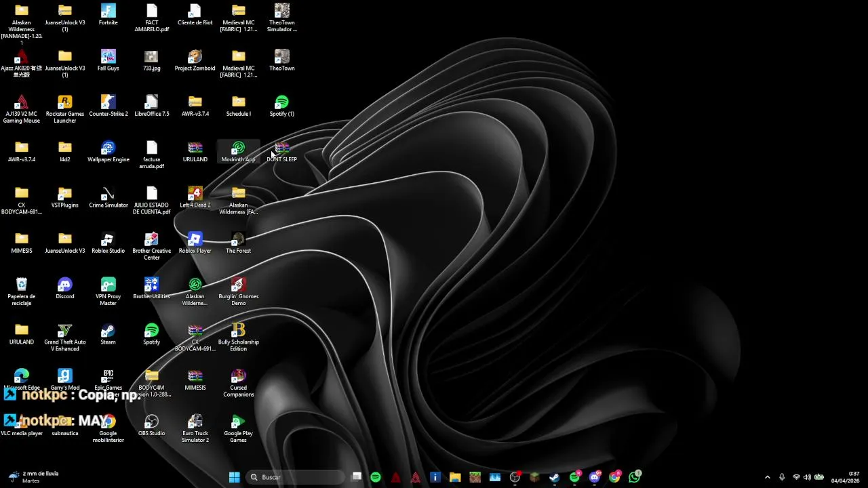Viewport: 868px width, 488px height.
Task: Select the Google Play Games icon
Action: tap(238, 428)
